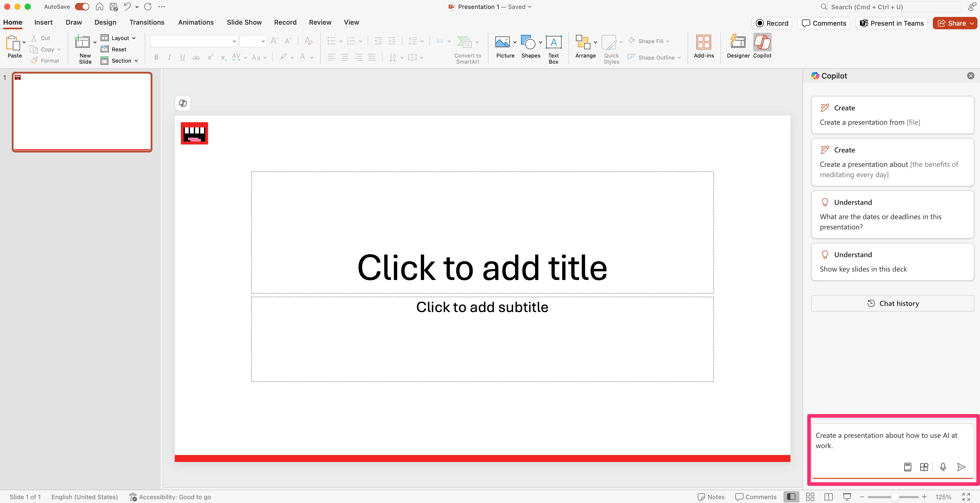Click the microphone icon in Copilot box

click(943, 467)
